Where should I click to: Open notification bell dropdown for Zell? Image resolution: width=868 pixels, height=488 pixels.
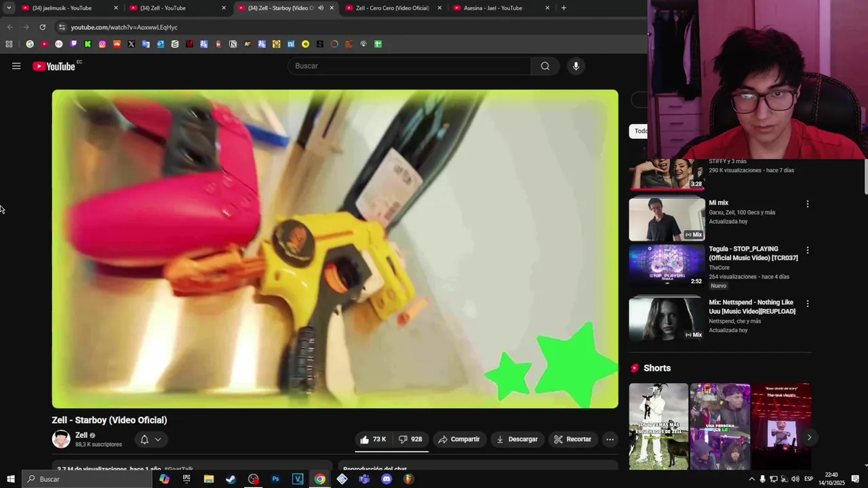coord(151,439)
